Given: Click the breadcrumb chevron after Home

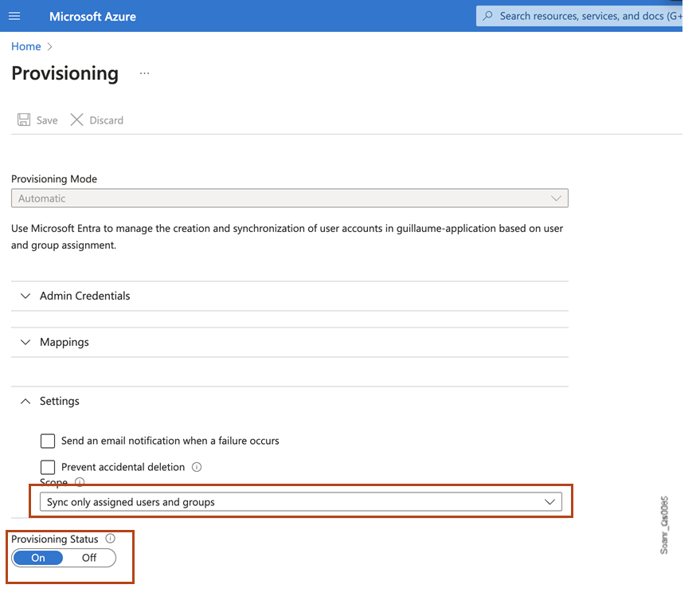Looking at the screenshot, I should [x=49, y=47].
